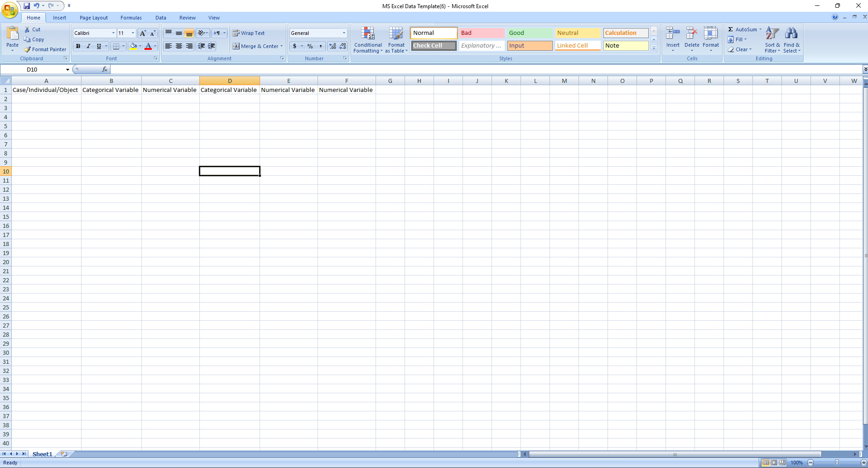The width and height of the screenshot is (868, 468).
Task: Toggle Align Text Left
Action: 169,46
